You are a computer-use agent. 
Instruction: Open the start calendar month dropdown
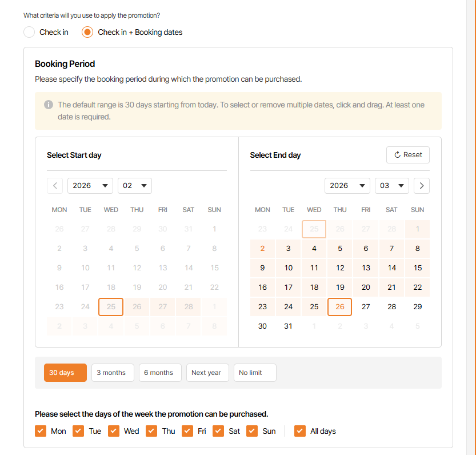pyautogui.click(x=135, y=186)
